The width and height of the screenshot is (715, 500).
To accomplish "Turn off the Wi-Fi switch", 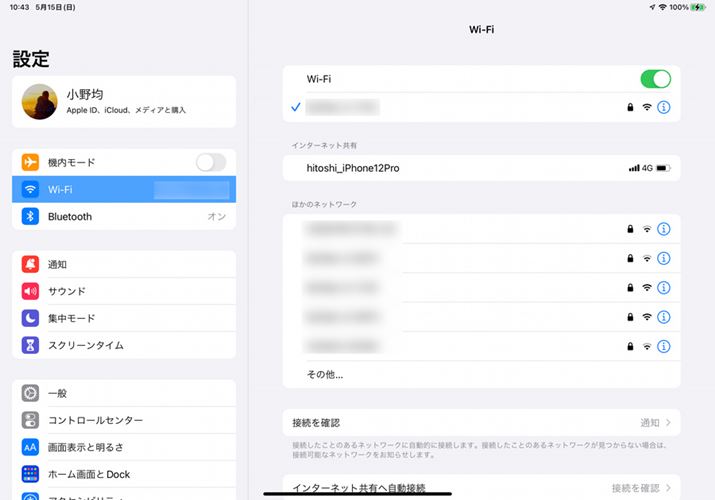I will coord(655,79).
